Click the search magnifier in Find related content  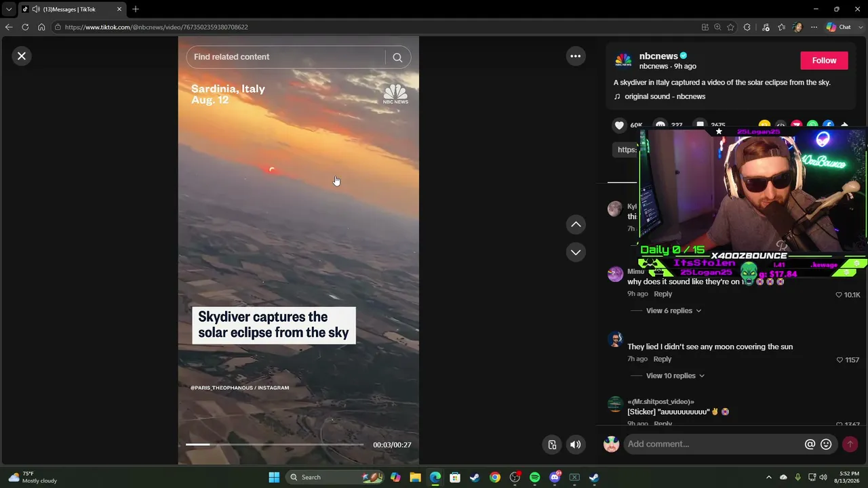click(x=397, y=58)
